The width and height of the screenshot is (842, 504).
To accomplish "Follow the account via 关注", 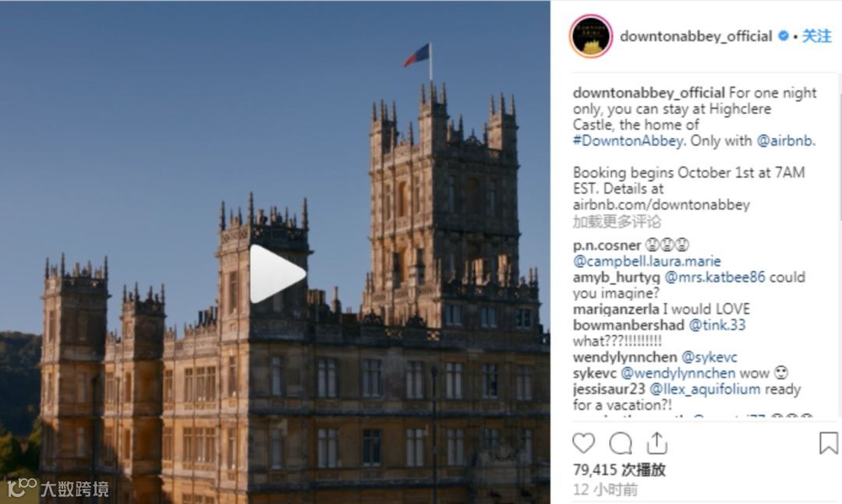I will [x=816, y=36].
